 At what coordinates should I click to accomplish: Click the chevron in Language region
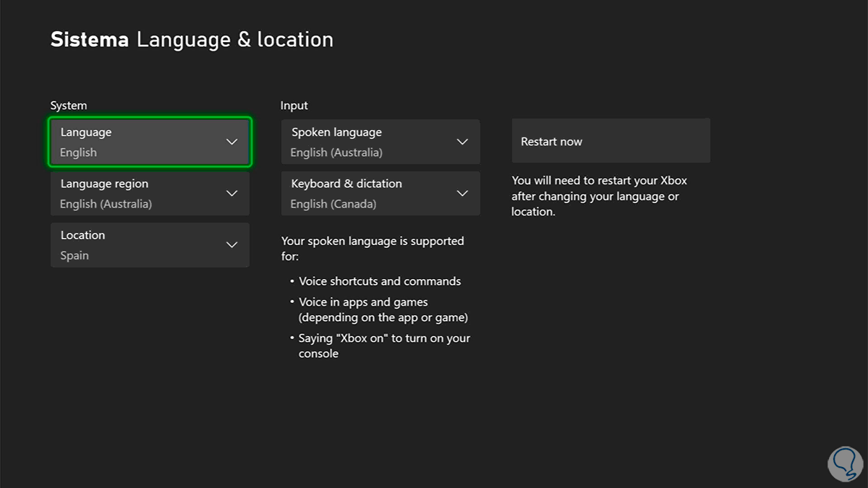point(232,193)
